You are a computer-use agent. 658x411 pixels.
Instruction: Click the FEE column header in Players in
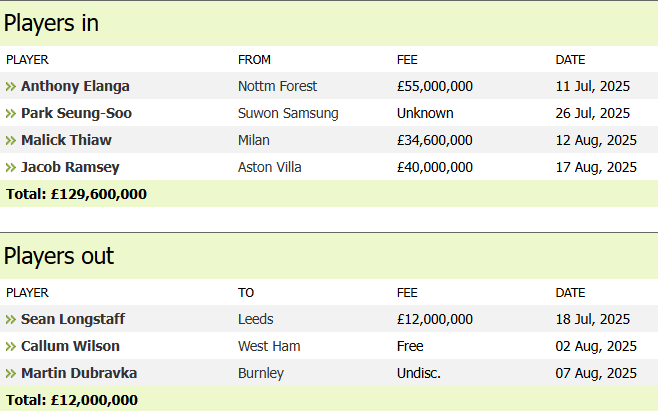click(x=407, y=60)
